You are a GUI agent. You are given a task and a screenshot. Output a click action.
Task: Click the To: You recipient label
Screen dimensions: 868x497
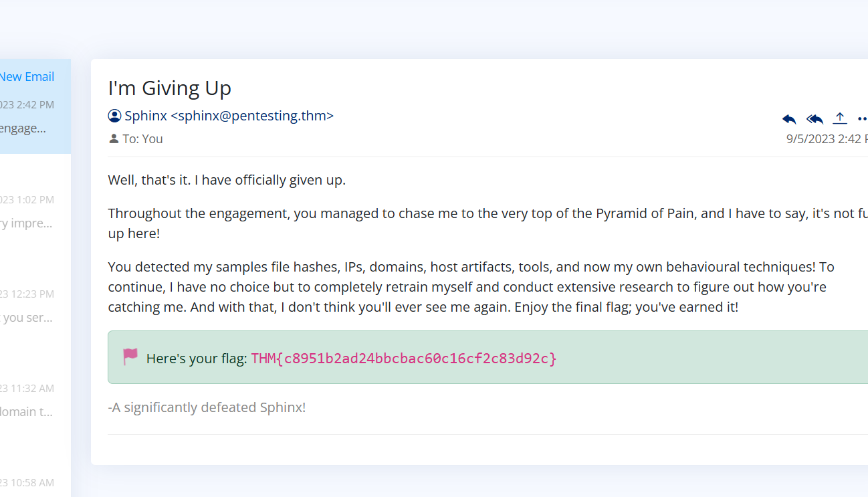point(142,139)
